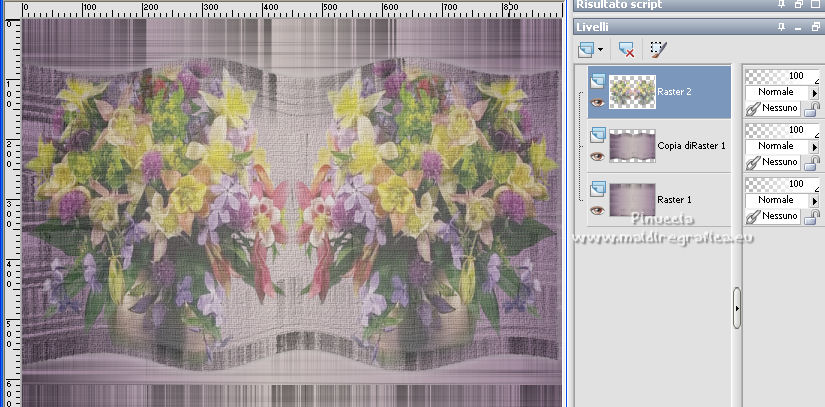Adjust opacity slider of Raster 1
Viewport: 825px width, 407px height.
782,184
